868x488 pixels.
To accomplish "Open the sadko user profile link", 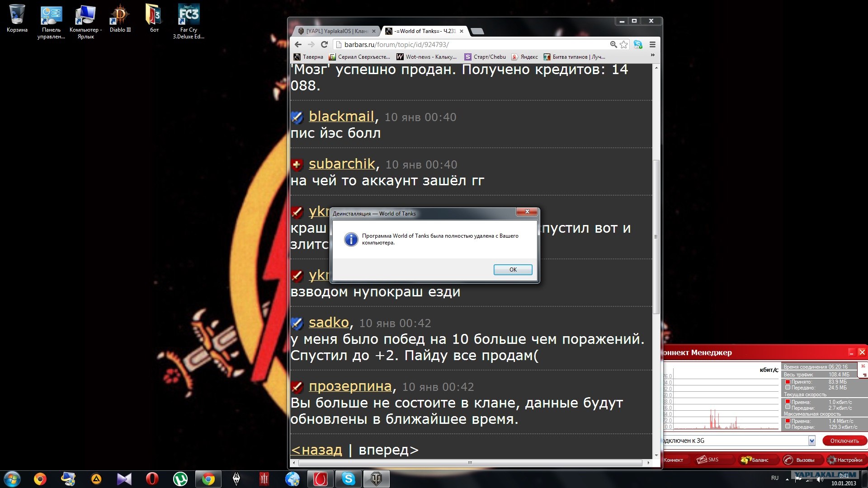I will pos(329,323).
